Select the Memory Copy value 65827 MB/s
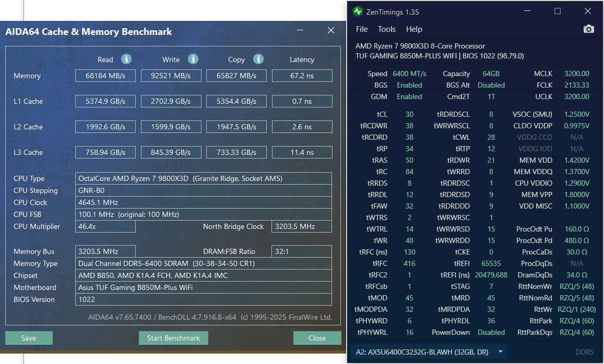This screenshot has width=604, height=364. (x=236, y=76)
